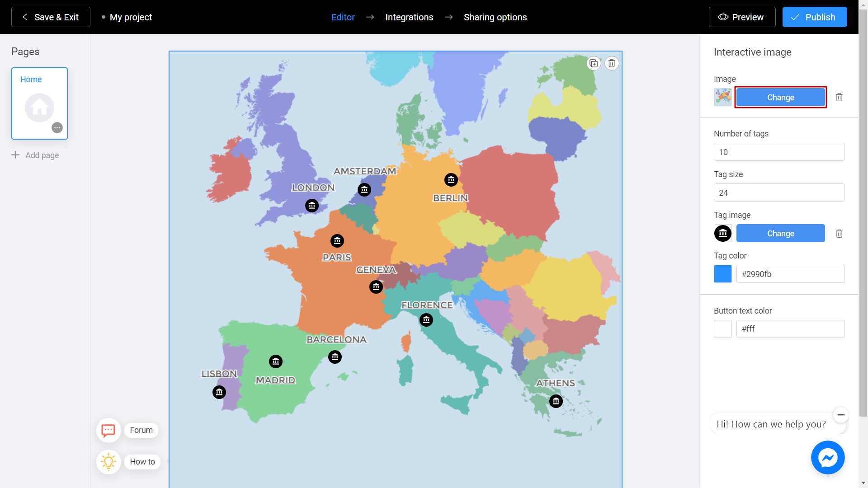The width and height of the screenshot is (868, 488).
Task: Click the Image change button
Action: coord(780,97)
